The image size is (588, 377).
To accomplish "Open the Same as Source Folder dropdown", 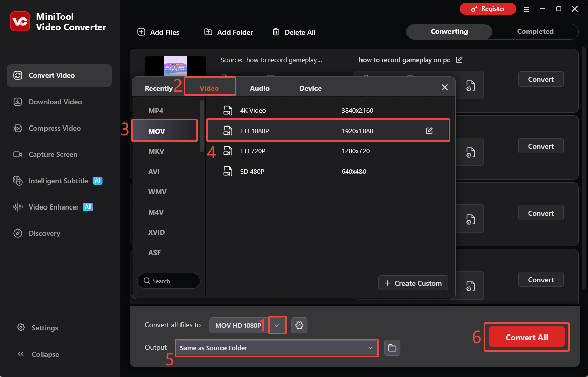I will [x=277, y=348].
